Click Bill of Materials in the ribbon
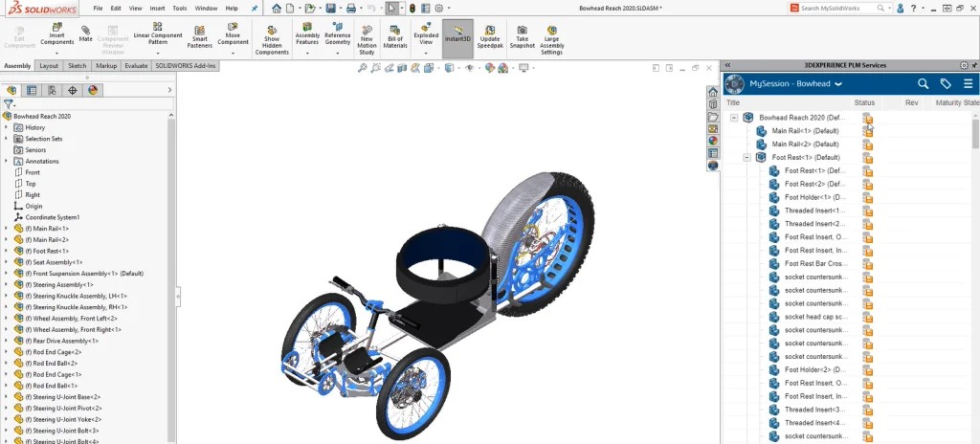 coord(394,36)
